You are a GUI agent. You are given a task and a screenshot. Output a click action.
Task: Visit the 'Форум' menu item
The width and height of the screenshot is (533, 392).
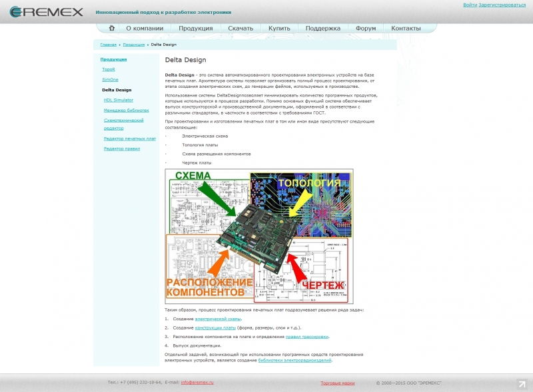[x=366, y=28]
